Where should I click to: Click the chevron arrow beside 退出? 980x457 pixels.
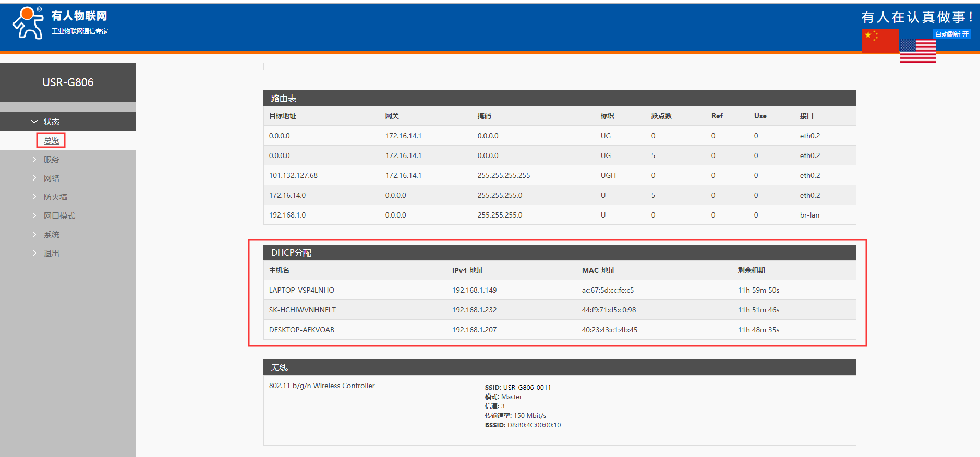coord(34,253)
